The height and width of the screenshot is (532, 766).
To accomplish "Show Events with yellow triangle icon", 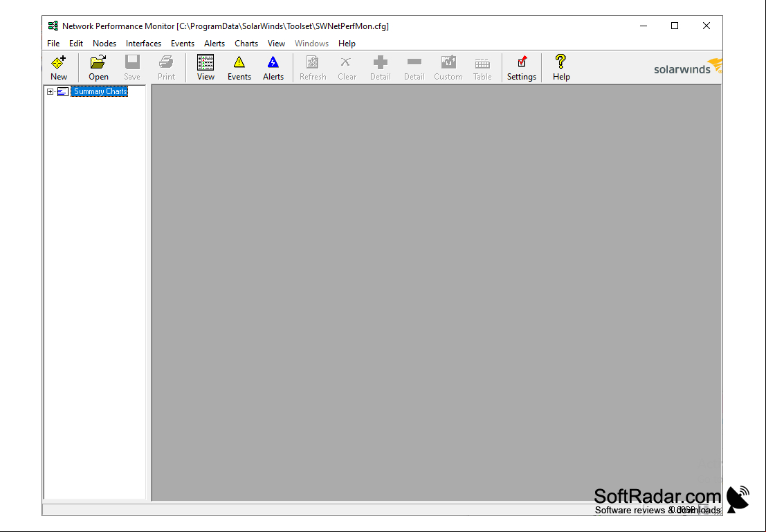I will pyautogui.click(x=239, y=62).
